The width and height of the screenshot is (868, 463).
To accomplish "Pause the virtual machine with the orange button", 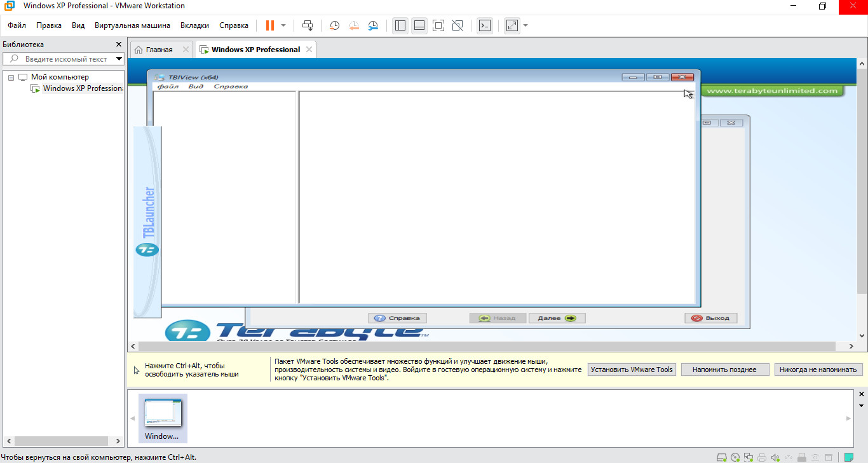I will (x=270, y=25).
